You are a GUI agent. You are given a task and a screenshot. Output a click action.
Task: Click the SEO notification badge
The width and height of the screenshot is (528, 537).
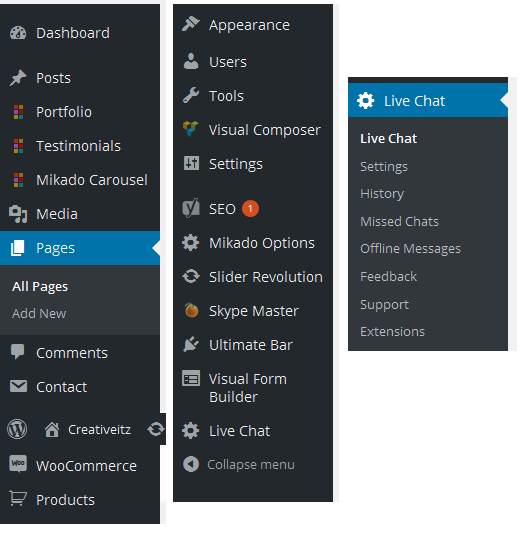[250, 209]
